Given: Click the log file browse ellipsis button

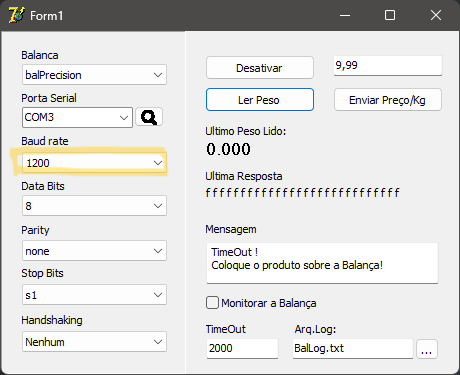Looking at the screenshot, I should pyautogui.click(x=427, y=349).
